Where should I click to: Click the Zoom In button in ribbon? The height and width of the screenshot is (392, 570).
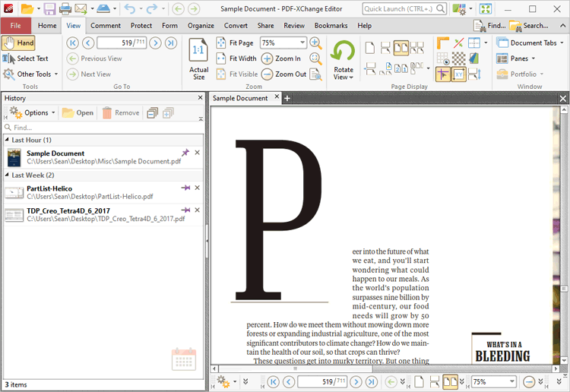click(281, 58)
